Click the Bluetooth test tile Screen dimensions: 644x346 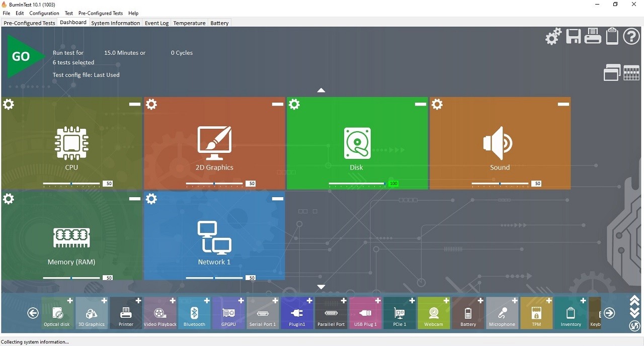click(x=194, y=313)
